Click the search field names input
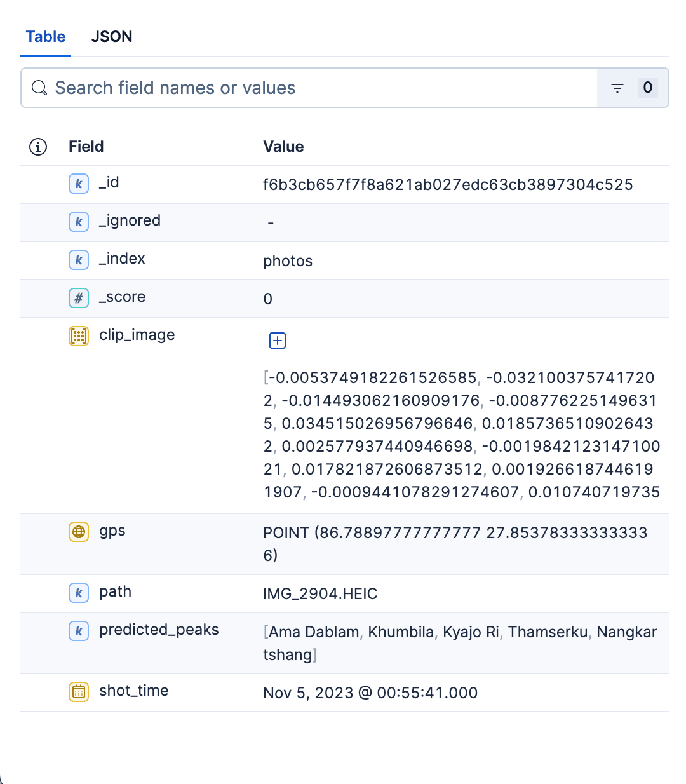The image size is (686, 784). click(x=254, y=88)
